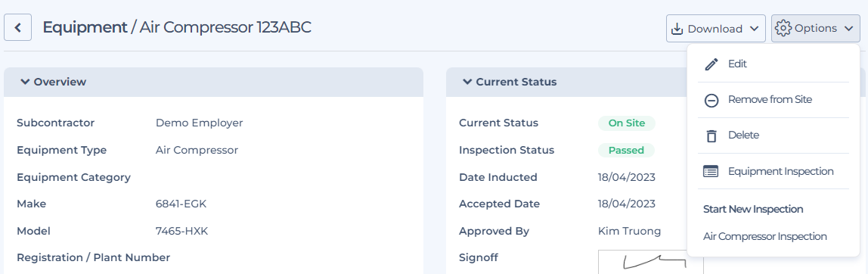Close the Options dropdown arrow
Viewport: 868px width, 274px height.
[848, 29]
